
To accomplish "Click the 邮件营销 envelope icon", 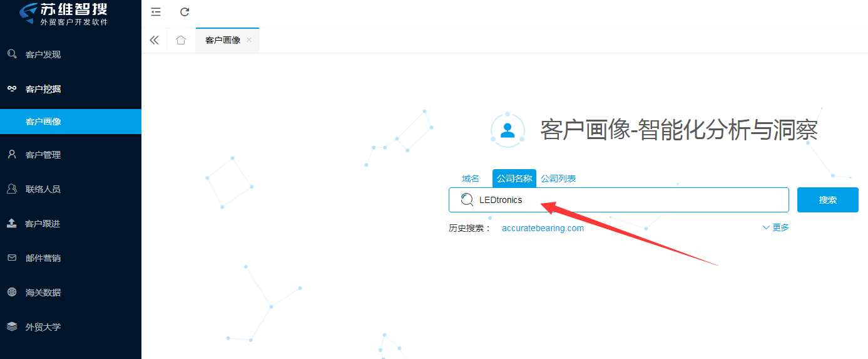I will pos(12,258).
